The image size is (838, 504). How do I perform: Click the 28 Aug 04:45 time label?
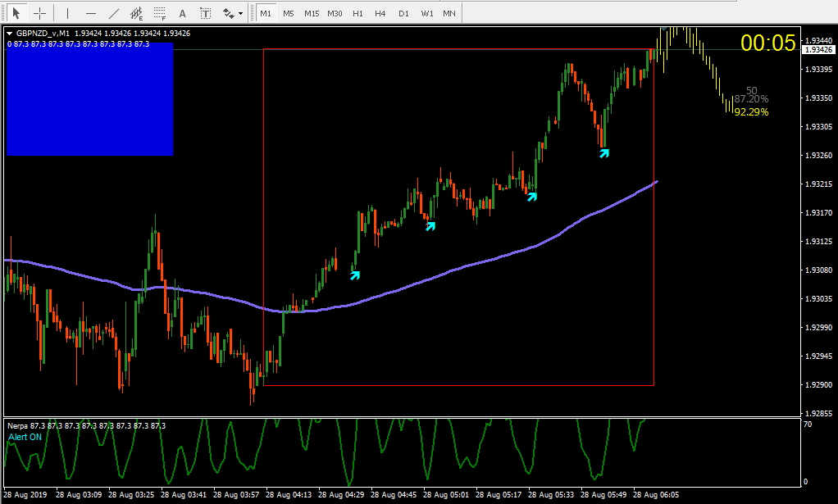394,494
